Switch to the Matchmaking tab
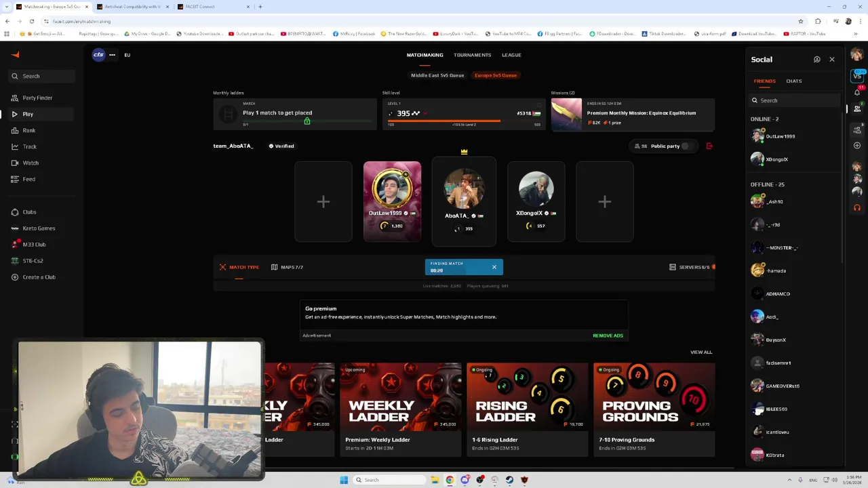Screen dimensions: 868x488 [x=425, y=55]
